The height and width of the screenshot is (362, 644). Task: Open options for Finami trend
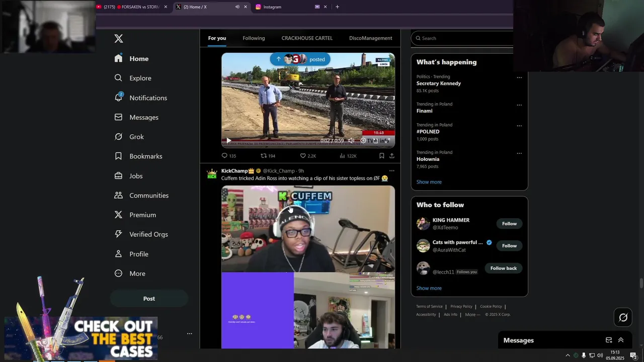click(519, 105)
